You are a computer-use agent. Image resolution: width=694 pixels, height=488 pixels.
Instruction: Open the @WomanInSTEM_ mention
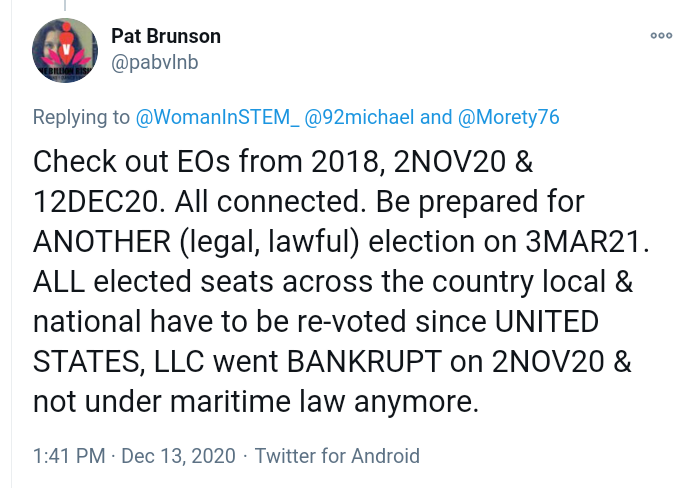pyautogui.click(x=217, y=117)
